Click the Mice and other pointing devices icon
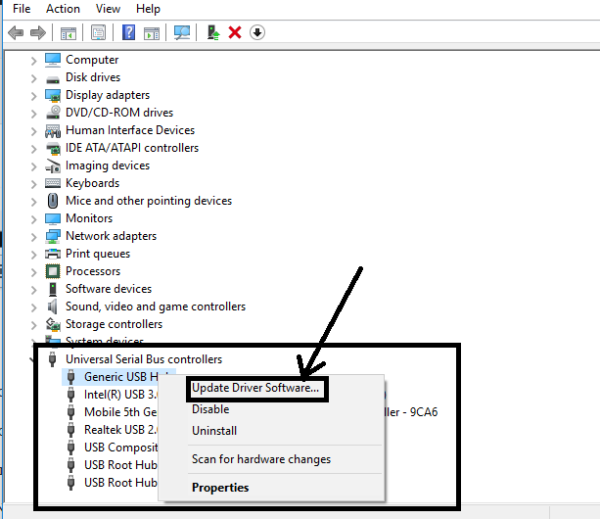 pos(53,201)
